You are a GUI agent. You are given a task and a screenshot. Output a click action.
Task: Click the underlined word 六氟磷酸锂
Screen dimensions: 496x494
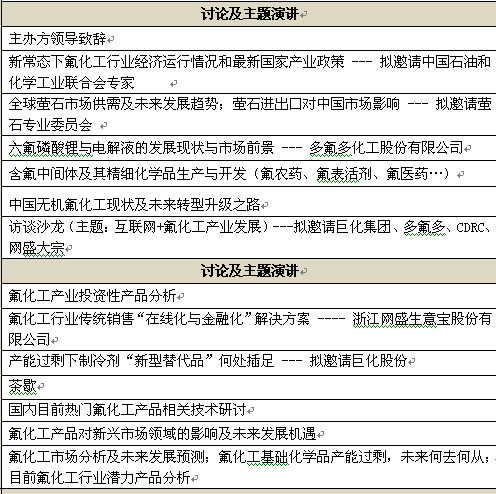[50, 148]
